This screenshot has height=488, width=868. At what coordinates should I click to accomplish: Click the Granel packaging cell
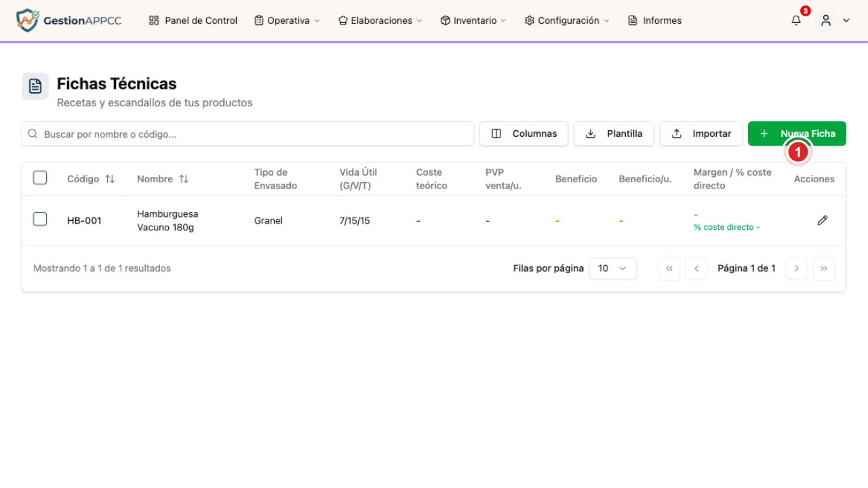tap(269, 220)
